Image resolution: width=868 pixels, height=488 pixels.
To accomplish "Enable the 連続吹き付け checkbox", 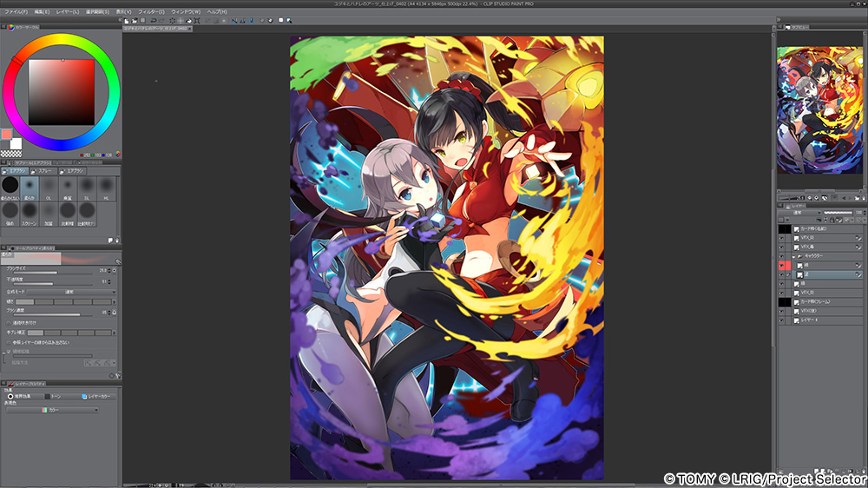I will pos(9,322).
